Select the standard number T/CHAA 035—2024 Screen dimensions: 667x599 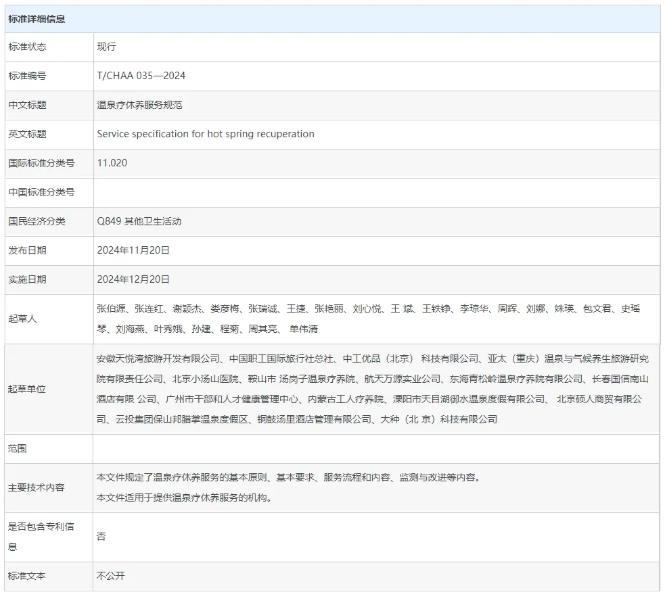(x=141, y=76)
